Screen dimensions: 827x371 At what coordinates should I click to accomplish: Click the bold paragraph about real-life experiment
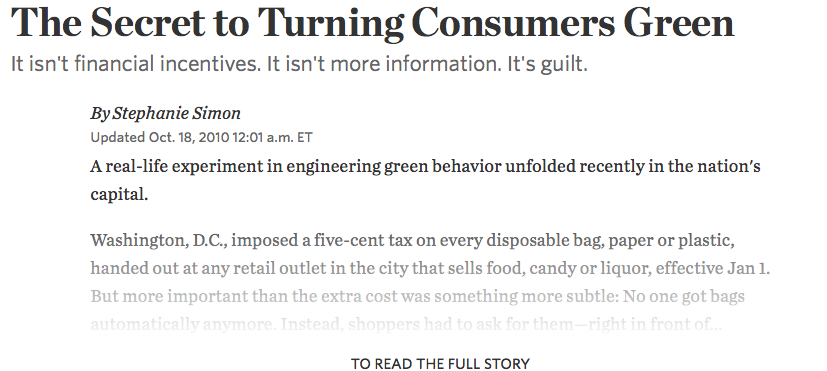click(x=425, y=180)
